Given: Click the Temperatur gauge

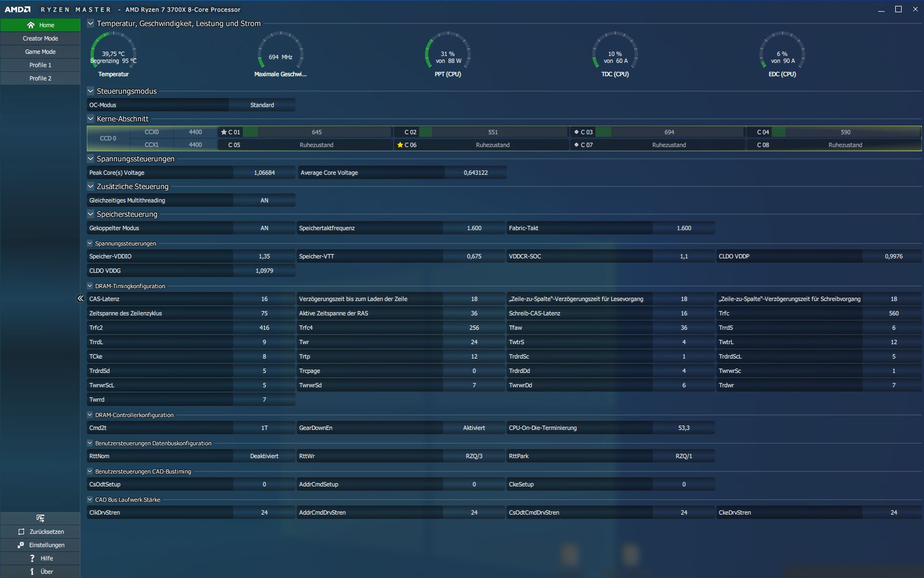Looking at the screenshot, I should click(x=113, y=54).
